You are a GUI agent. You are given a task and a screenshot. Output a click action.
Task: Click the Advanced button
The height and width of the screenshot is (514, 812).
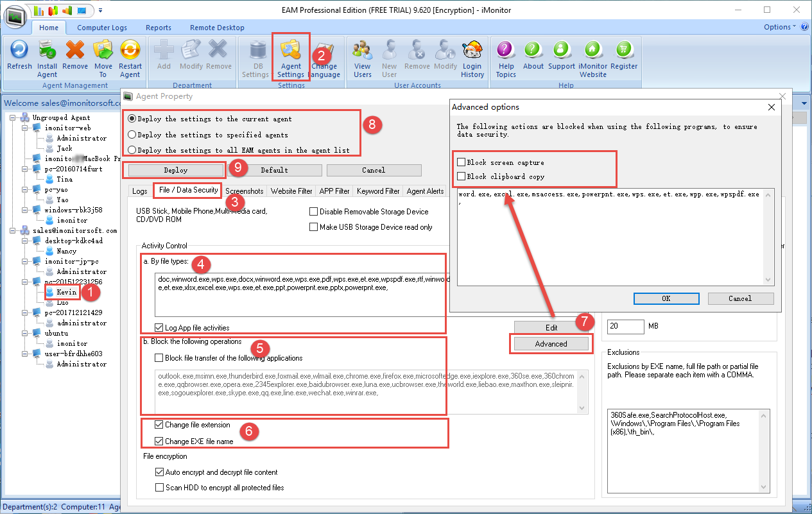[551, 344]
